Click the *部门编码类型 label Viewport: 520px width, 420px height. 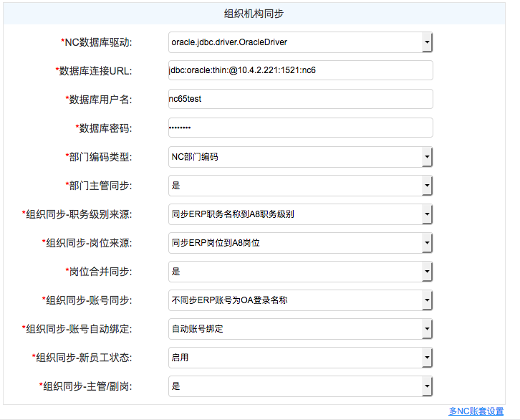[99, 157]
